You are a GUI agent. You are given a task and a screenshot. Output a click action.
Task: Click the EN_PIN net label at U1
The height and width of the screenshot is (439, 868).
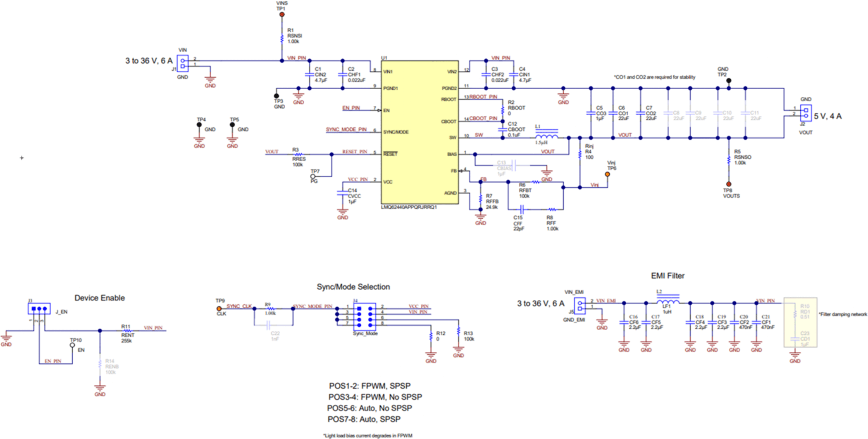pos(351,108)
